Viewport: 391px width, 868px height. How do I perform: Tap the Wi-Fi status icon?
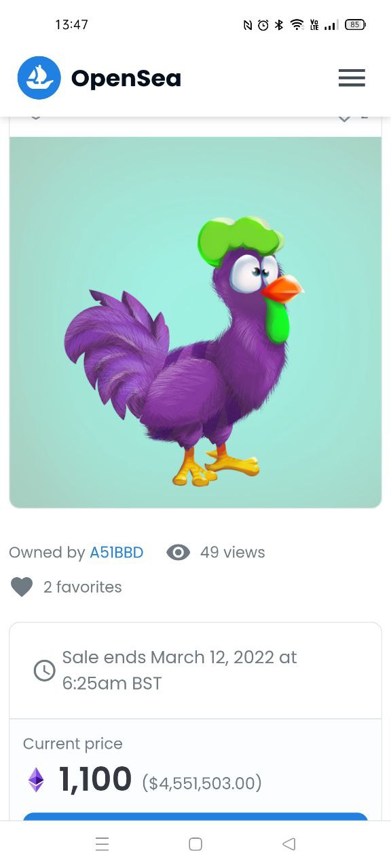[x=297, y=25]
